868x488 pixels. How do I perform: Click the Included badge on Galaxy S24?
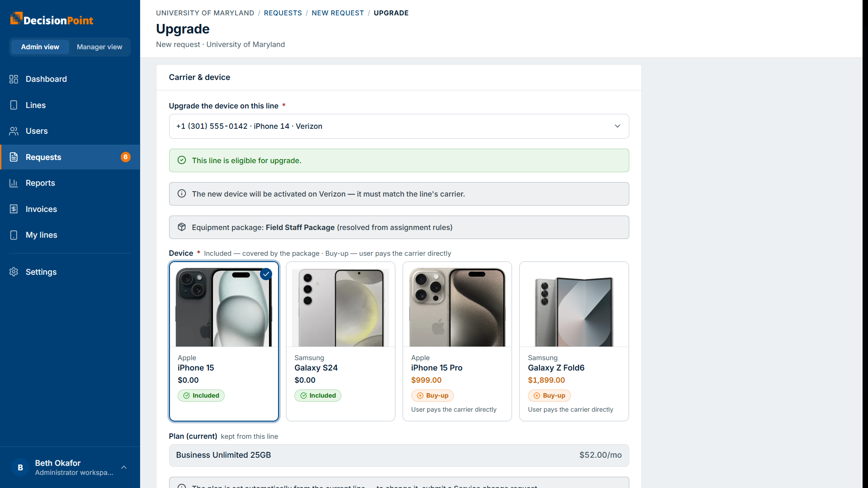coord(318,396)
